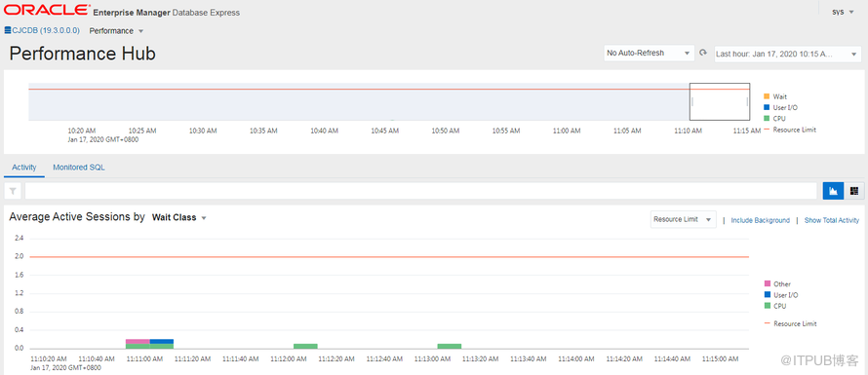
Task: Switch to Monitored SQL tab
Action: pos(79,167)
